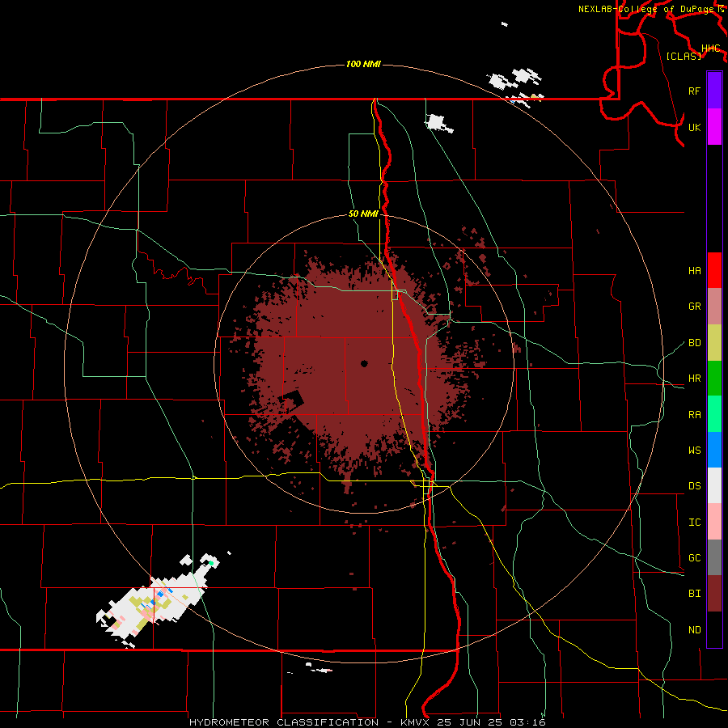The width and height of the screenshot is (728, 728).
Task: Click the brown BI legend swatch
Action: click(x=714, y=594)
